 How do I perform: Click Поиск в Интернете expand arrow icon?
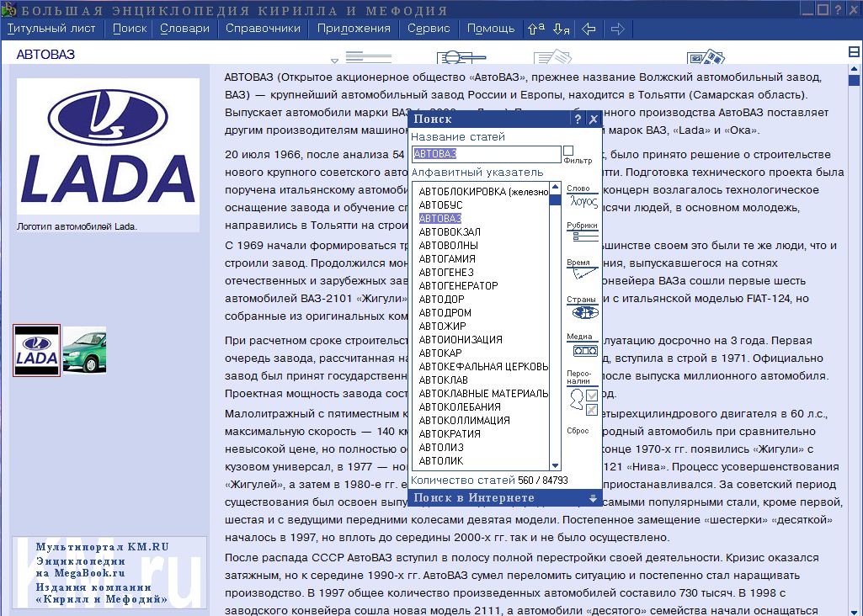[593, 498]
